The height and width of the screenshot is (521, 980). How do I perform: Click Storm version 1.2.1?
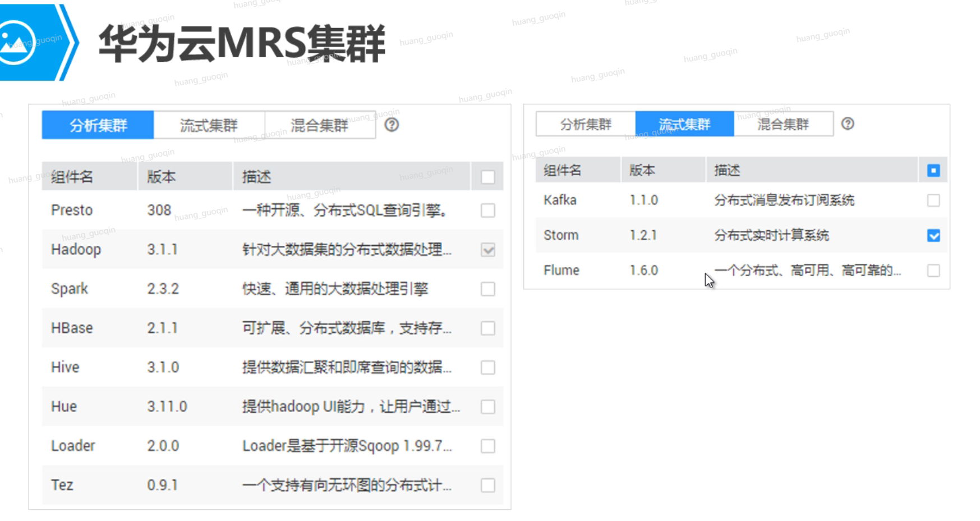pos(643,235)
